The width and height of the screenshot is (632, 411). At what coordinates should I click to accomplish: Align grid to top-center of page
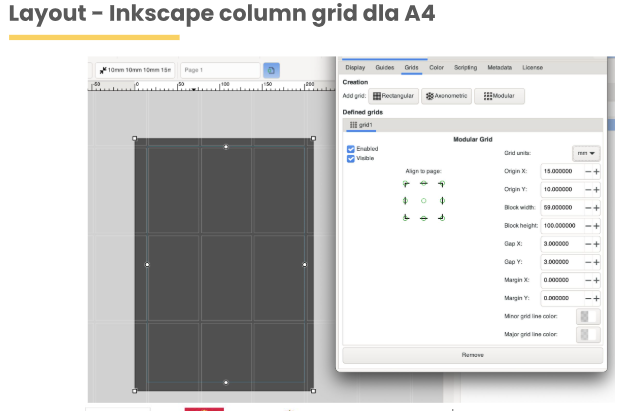(424, 184)
